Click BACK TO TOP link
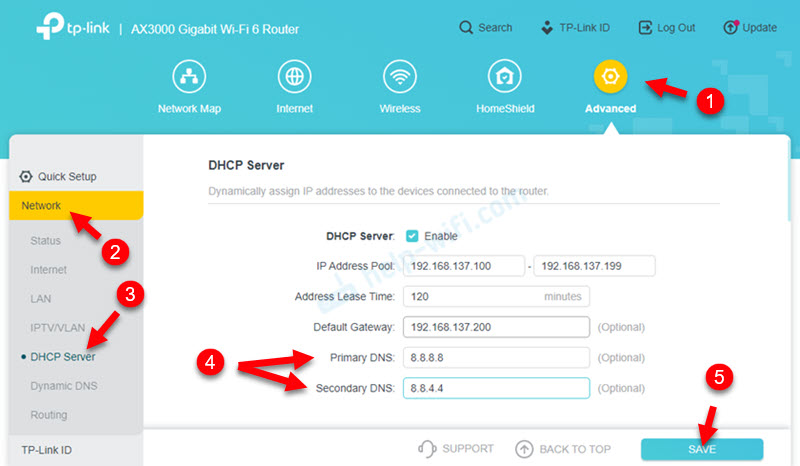 (566, 449)
